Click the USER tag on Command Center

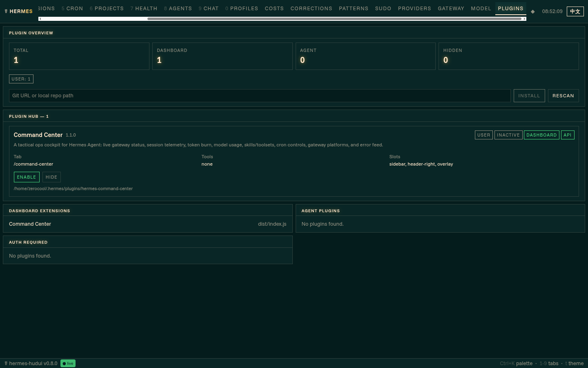(484, 135)
